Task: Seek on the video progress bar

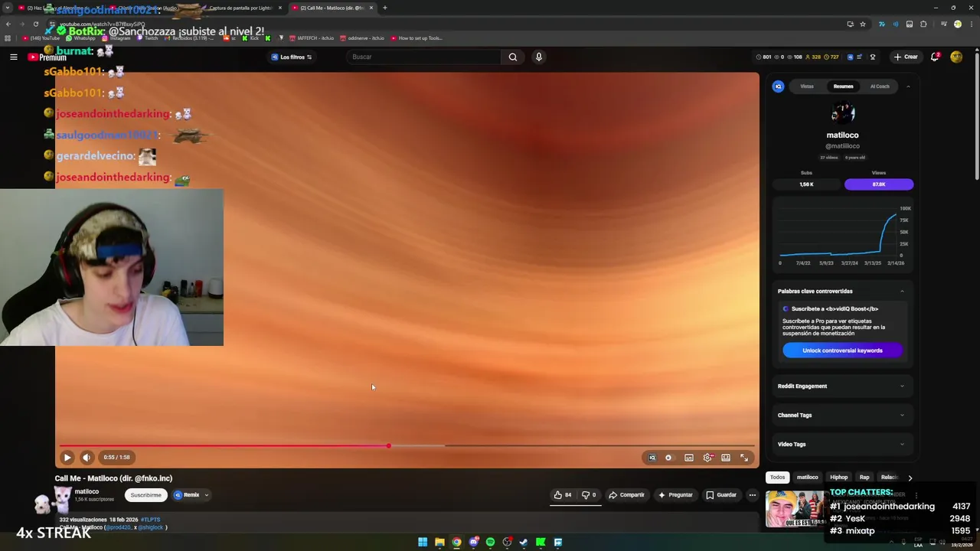Action: tap(407, 445)
